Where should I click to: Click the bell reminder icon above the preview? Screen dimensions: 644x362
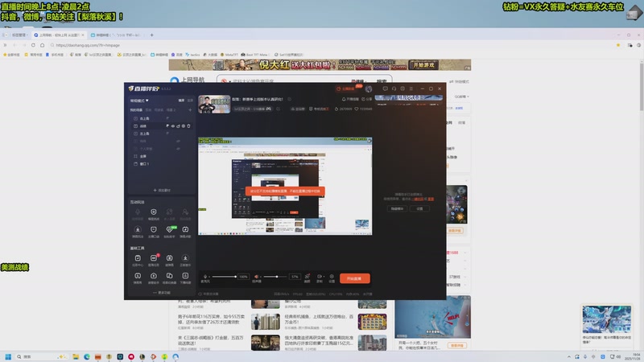pyautogui.click(x=344, y=99)
